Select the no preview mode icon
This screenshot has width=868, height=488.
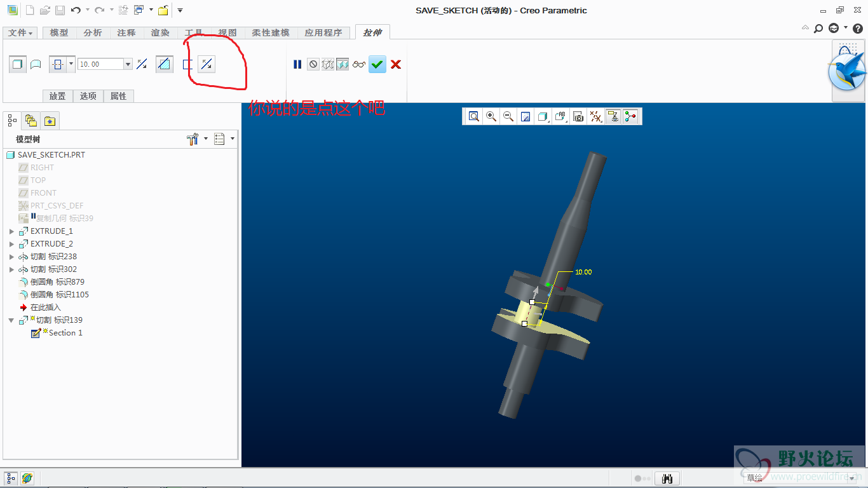tap(313, 64)
